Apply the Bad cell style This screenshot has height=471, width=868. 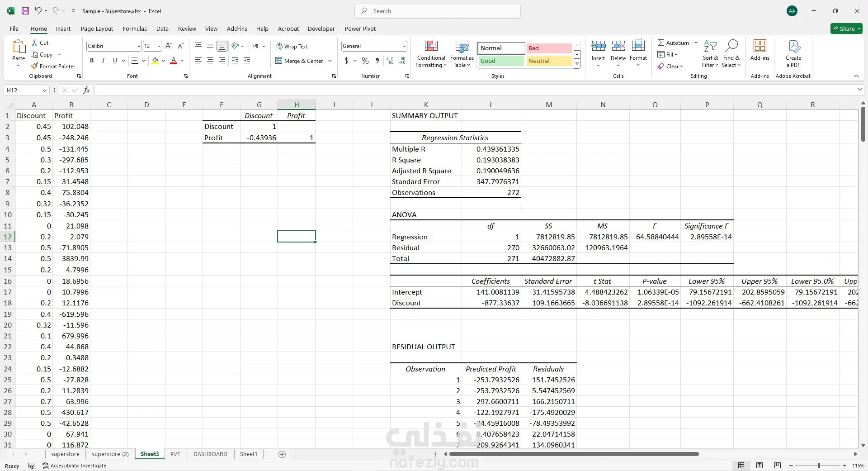coord(549,48)
